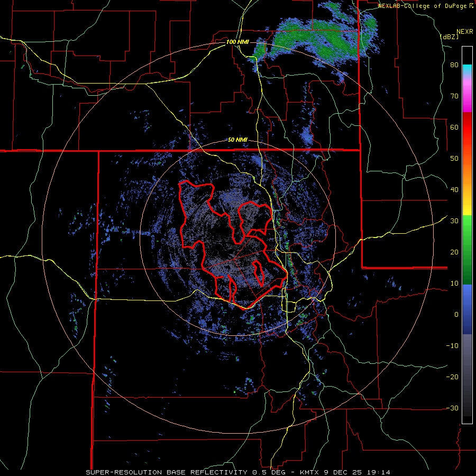
Task: Click the 50 value on the dBZ scale
Action: click(454, 159)
